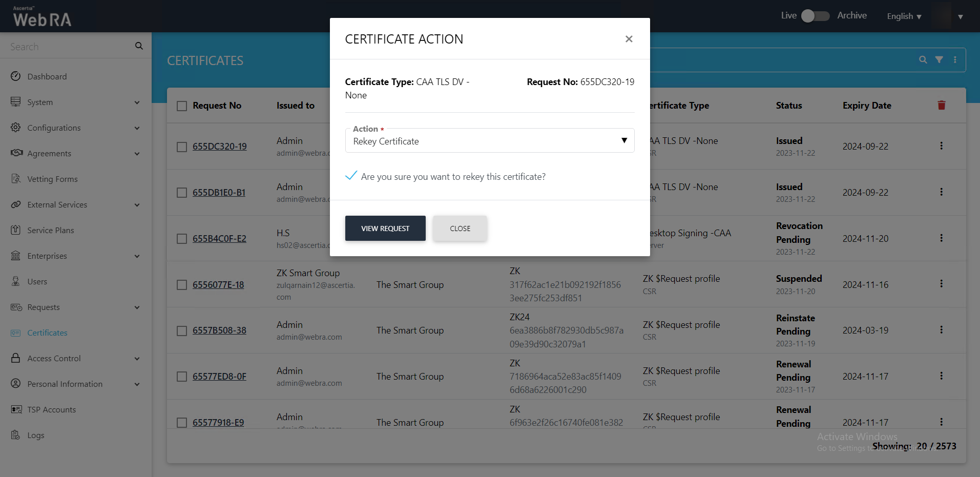Select all rows via header checkbox

pos(182,106)
